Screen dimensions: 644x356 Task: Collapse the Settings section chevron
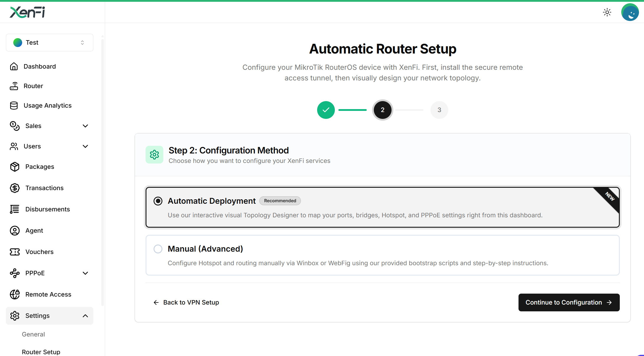click(x=85, y=316)
